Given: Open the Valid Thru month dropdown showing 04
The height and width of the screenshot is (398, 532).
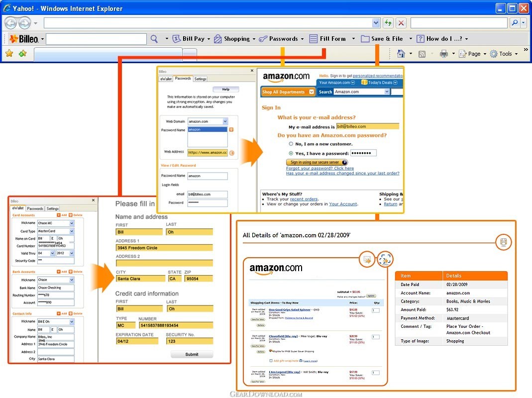Looking at the screenshot, I should pyautogui.click(x=52, y=253).
